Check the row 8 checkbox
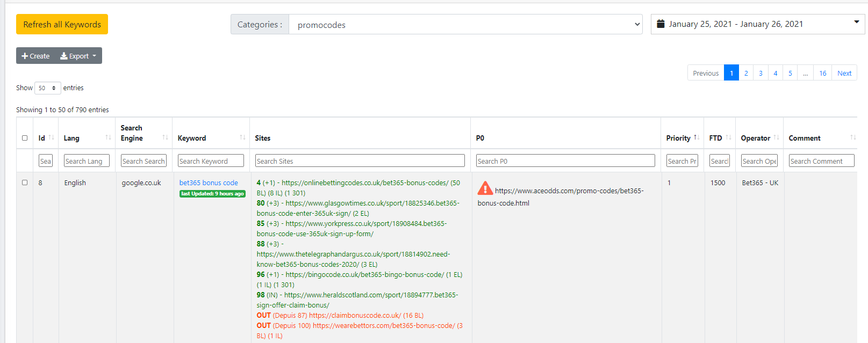Screen dimensions: 868x343 25,183
